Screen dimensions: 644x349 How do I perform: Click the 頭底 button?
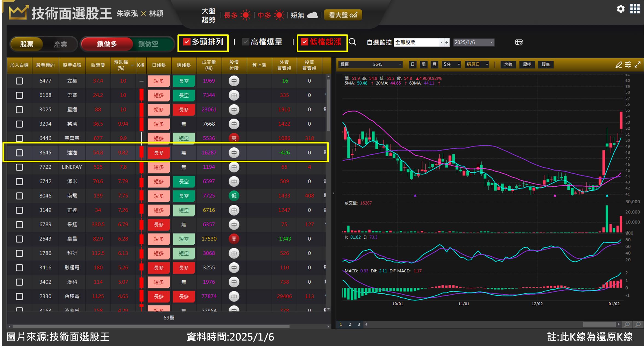coord(546,64)
